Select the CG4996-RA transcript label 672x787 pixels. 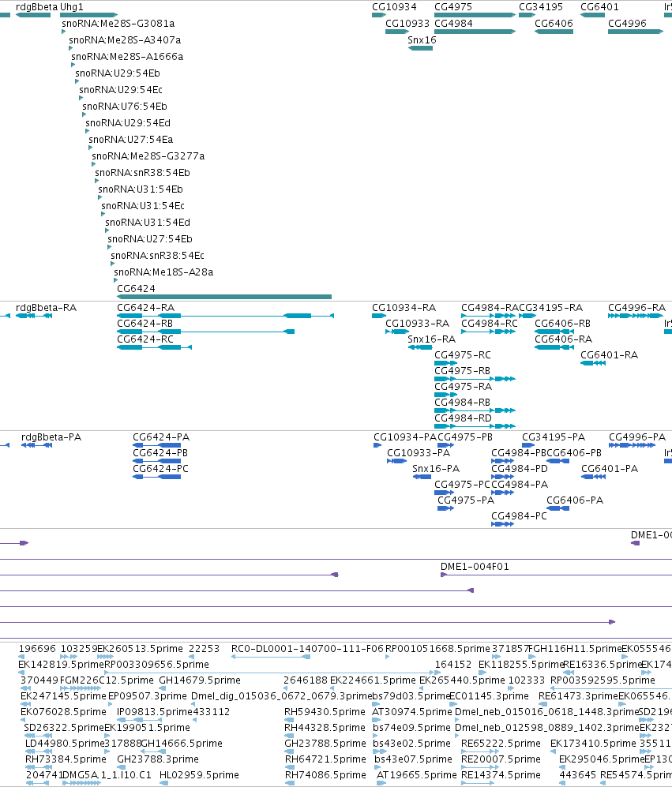coord(636,308)
